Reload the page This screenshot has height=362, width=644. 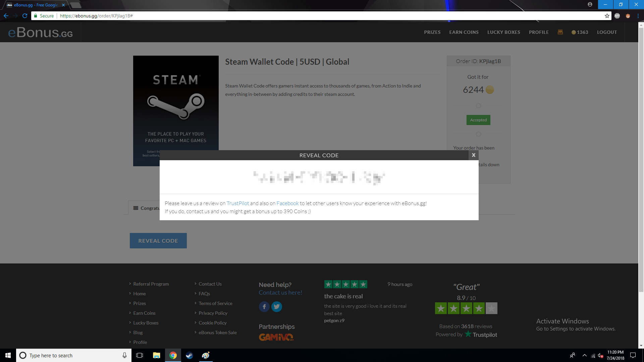pos(25,16)
